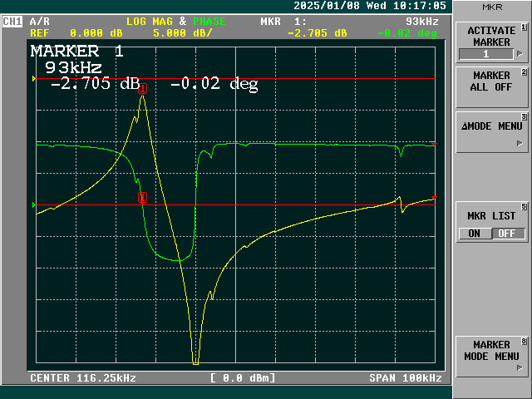Click the green reference triangle at left edge

coord(34,204)
